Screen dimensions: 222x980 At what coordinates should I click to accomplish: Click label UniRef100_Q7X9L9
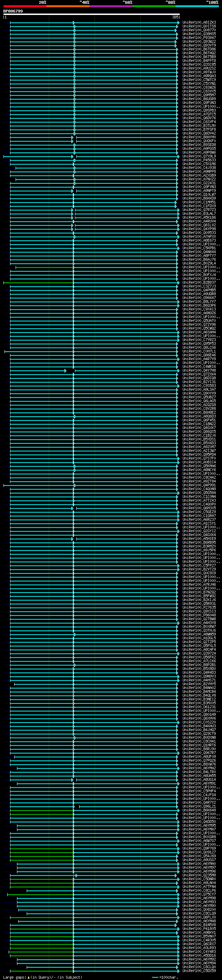199,156
